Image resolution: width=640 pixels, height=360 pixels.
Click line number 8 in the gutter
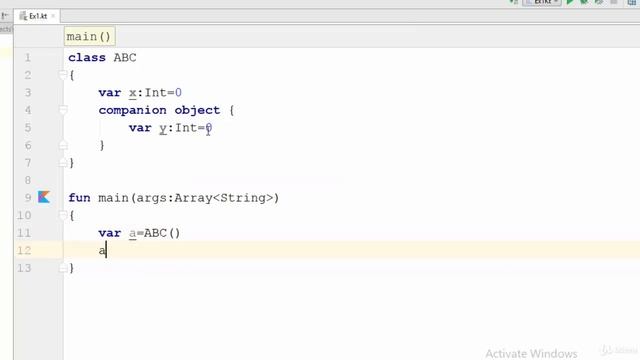click(x=27, y=180)
